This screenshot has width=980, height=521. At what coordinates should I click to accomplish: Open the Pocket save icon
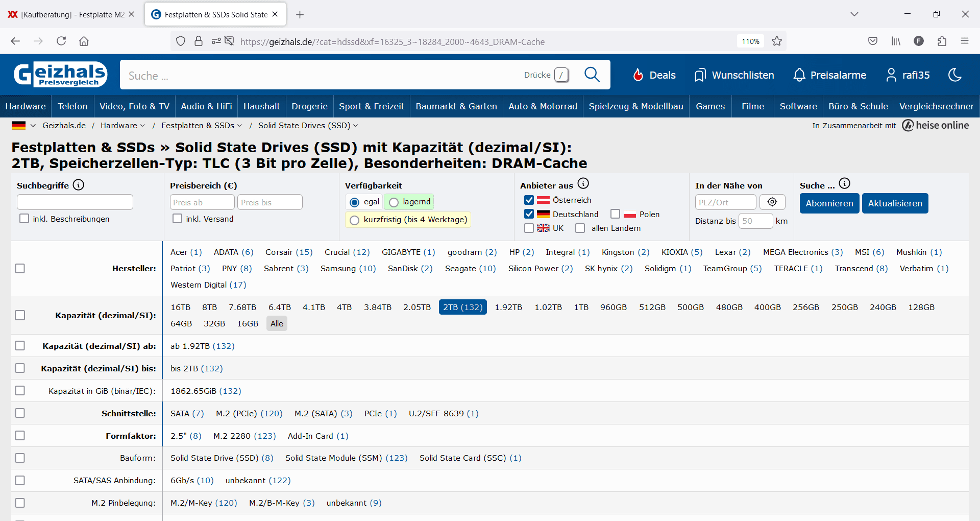873,41
